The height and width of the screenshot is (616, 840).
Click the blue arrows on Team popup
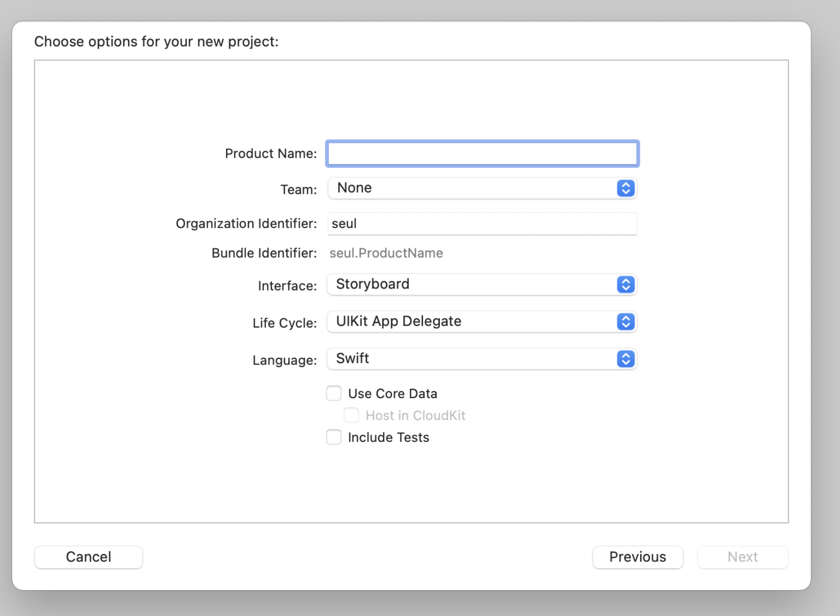point(626,188)
